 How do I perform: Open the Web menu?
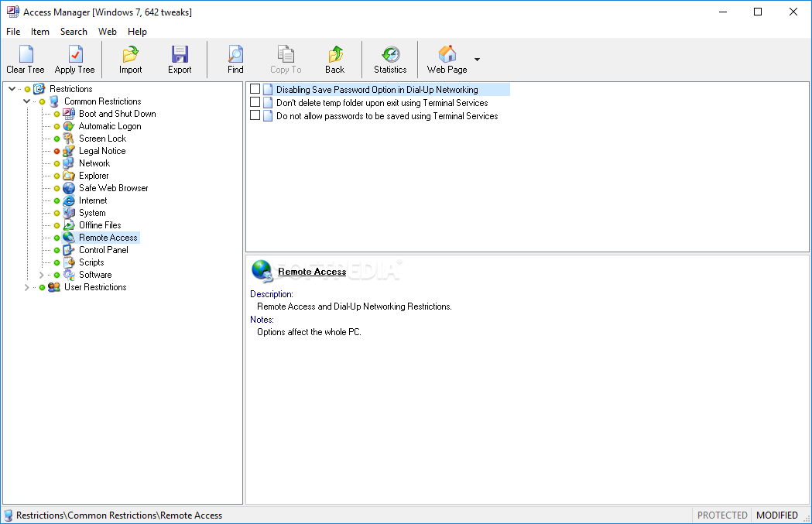[107, 32]
